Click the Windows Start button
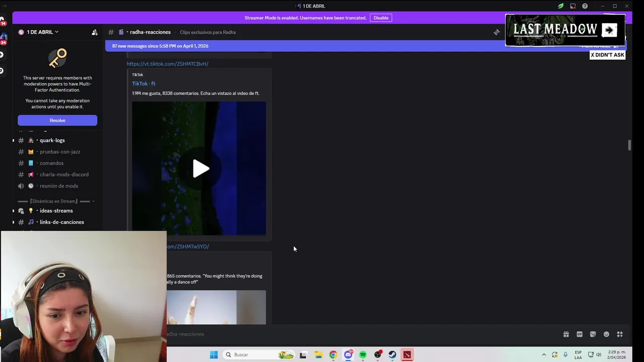Image resolution: width=644 pixels, height=362 pixels. 214,355
